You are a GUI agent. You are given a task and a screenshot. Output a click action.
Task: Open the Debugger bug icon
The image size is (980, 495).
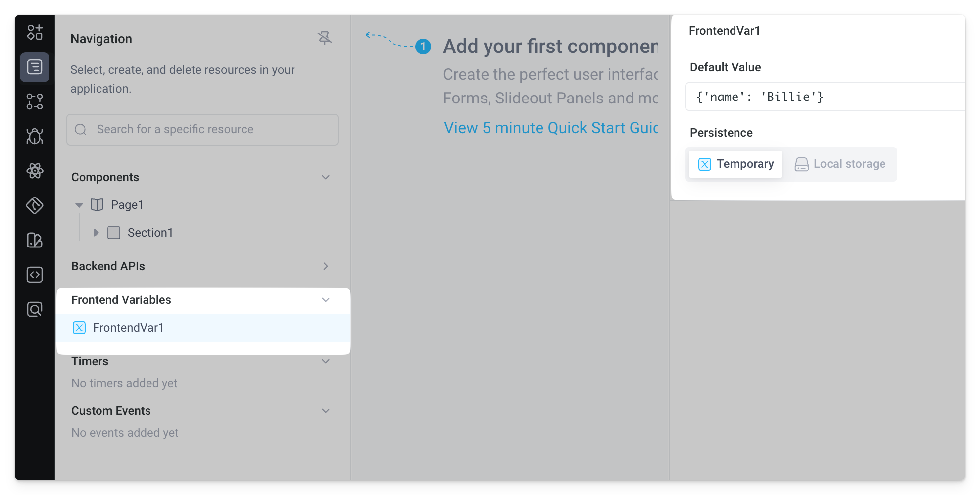(34, 136)
